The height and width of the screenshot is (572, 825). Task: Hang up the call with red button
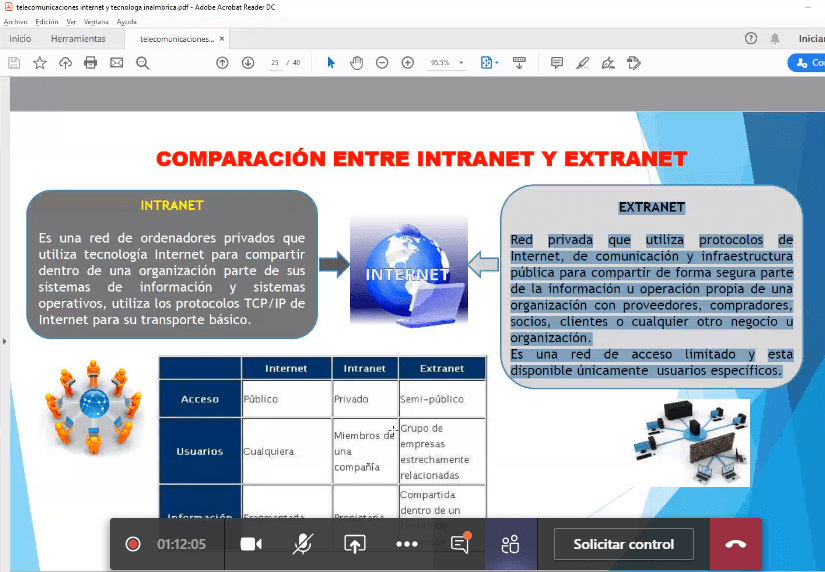pos(735,544)
